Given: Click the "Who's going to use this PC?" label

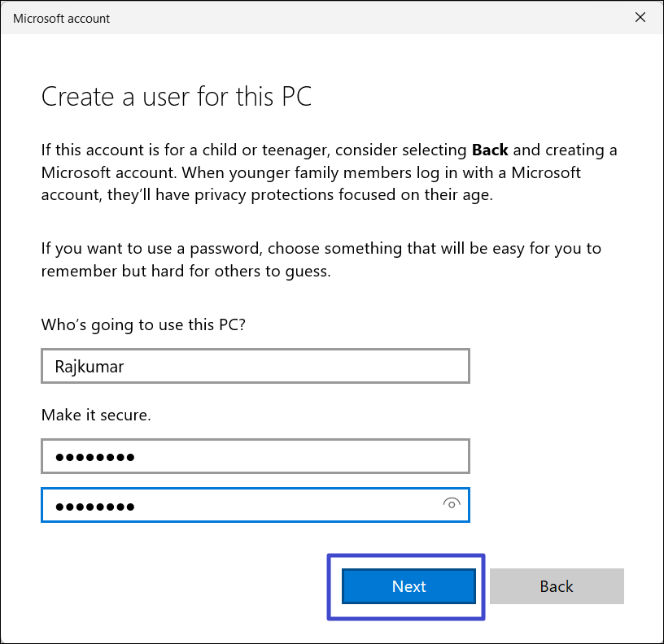Looking at the screenshot, I should pos(143,324).
